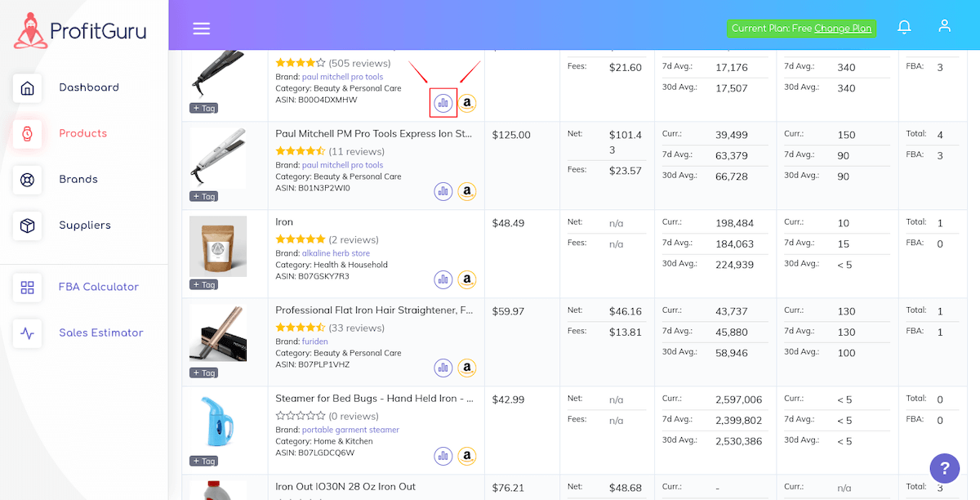980x500 pixels.
Task: Click the $59.97 price cell
Action: tap(509, 311)
